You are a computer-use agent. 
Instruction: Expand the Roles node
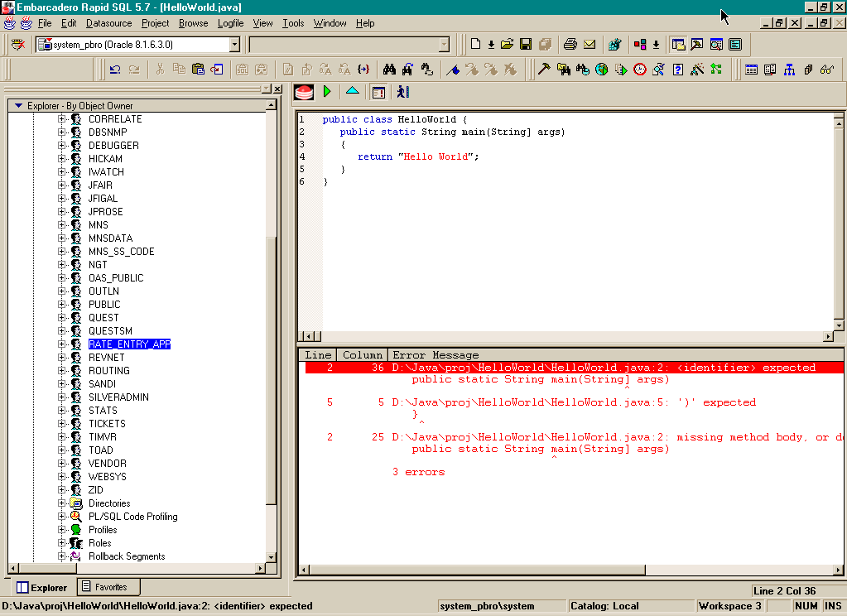(x=61, y=542)
